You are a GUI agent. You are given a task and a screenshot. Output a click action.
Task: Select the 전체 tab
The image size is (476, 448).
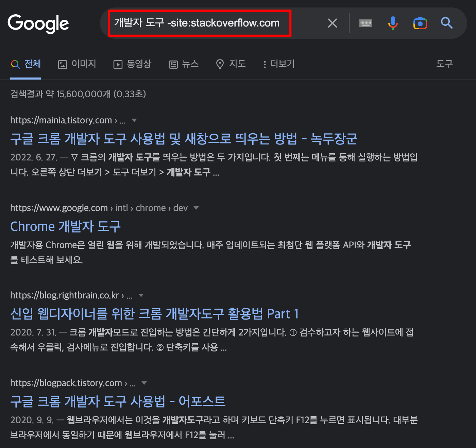click(26, 64)
